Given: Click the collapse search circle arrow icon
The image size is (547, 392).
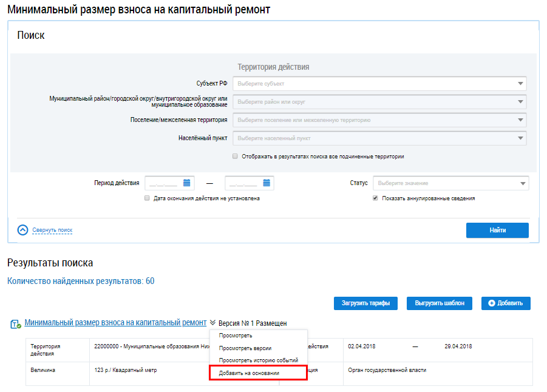Looking at the screenshot, I should pos(22,230).
